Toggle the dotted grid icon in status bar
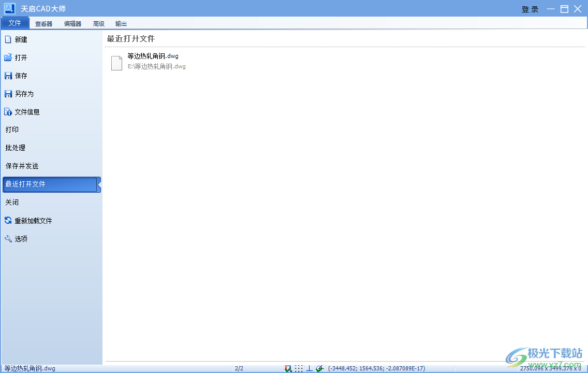The height and width of the screenshot is (373, 588). pyautogui.click(x=299, y=369)
